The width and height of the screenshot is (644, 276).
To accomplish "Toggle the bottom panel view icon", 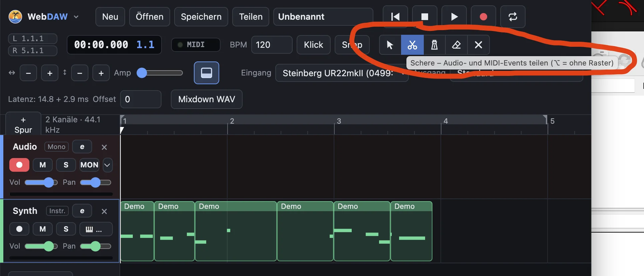I will [207, 73].
